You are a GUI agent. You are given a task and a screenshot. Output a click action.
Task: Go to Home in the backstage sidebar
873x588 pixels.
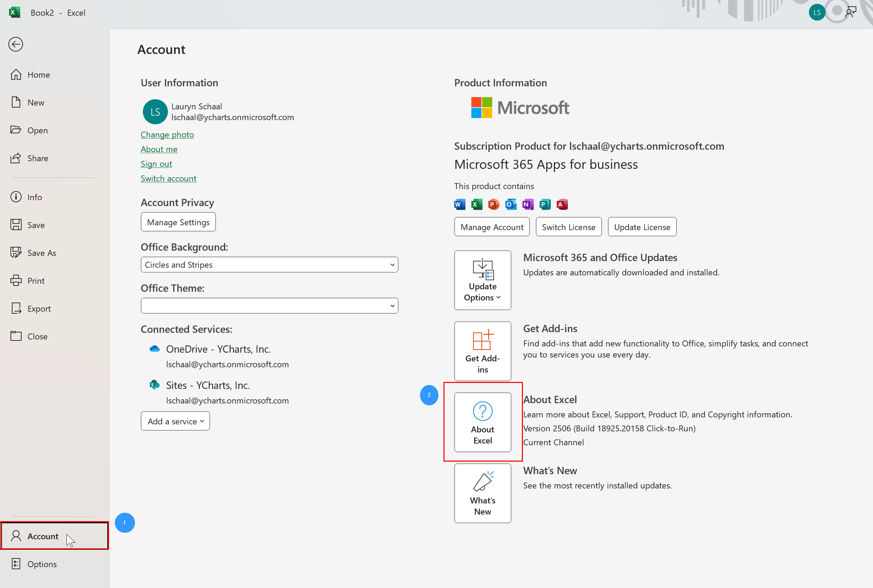click(54, 75)
